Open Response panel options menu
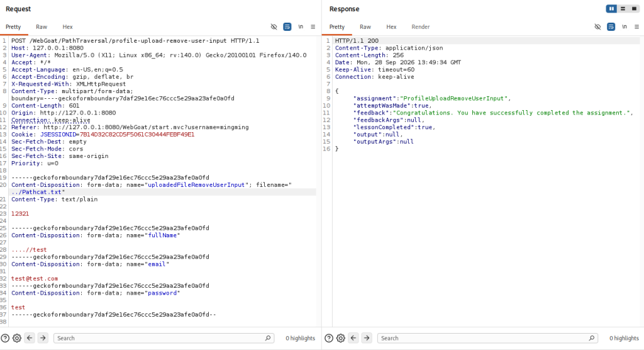Screen dimensions: 644x350 [636, 26]
